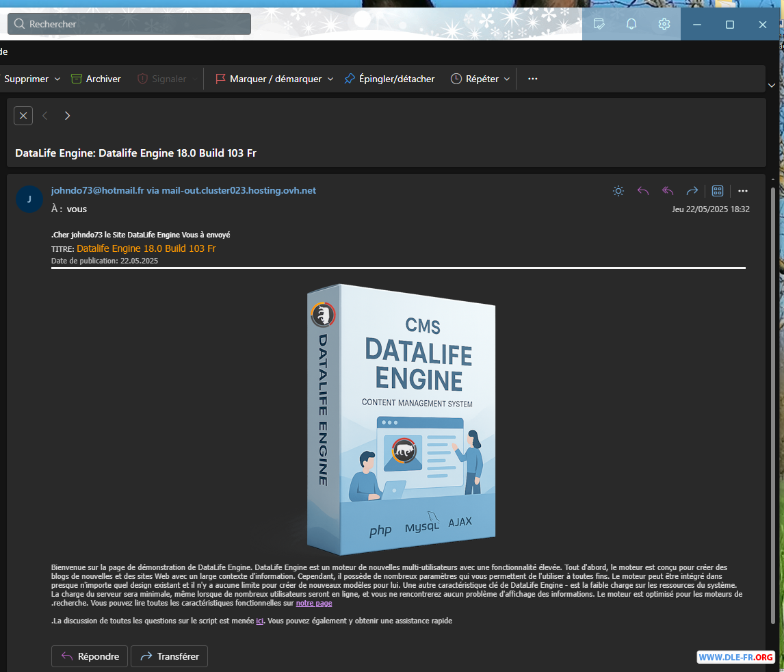
Task: Expand the Marquer / démarquer dropdown
Action: click(x=330, y=79)
